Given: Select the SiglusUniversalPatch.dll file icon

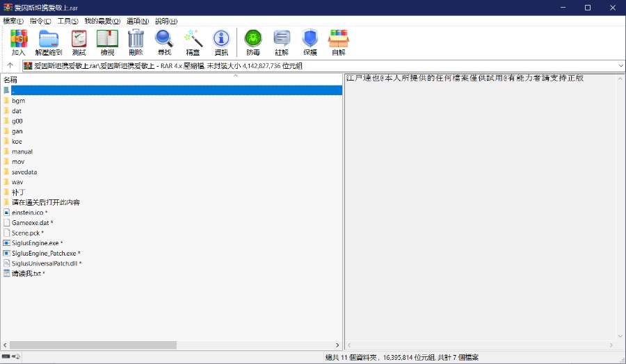Looking at the screenshot, I should pyautogui.click(x=6, y=263).
